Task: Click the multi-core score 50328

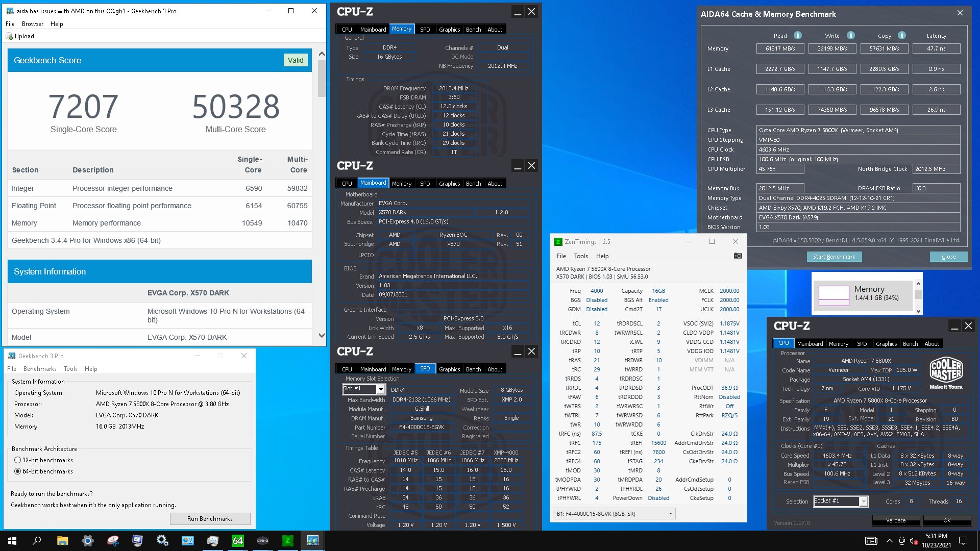Action: [x=236, y=107]
